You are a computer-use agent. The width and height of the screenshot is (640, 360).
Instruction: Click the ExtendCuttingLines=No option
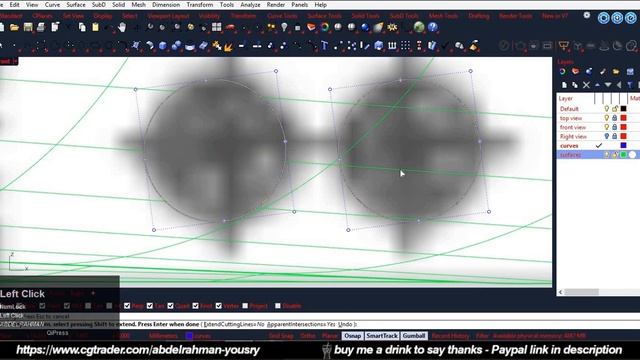coord(233,324)
